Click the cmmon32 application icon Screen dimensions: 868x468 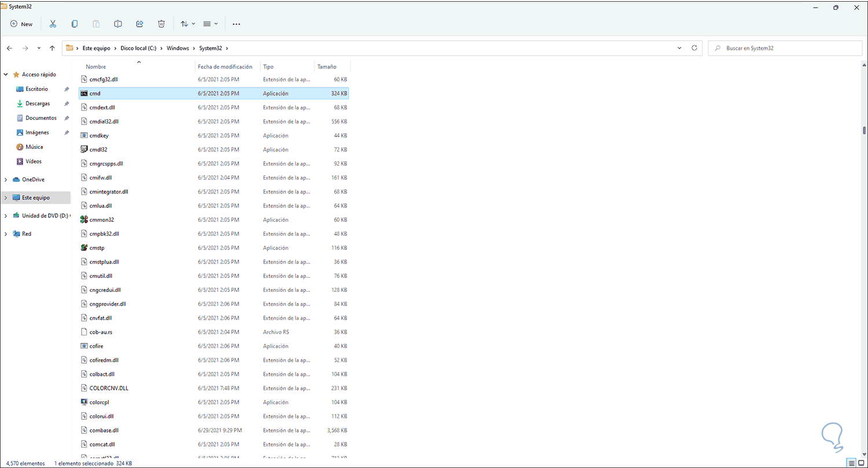(84, 220)
